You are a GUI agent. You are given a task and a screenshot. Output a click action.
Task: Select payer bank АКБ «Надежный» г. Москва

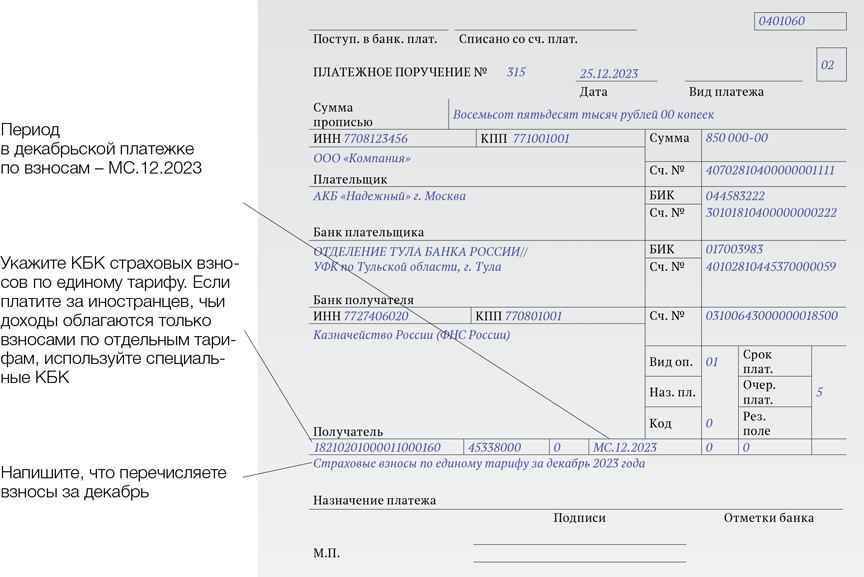pos(389,197)
